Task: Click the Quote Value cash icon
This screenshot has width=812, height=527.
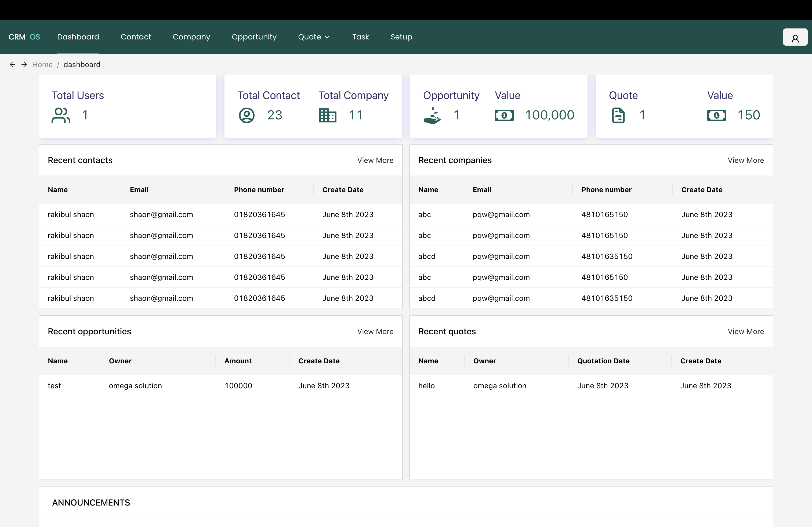Action: (717, 115)
